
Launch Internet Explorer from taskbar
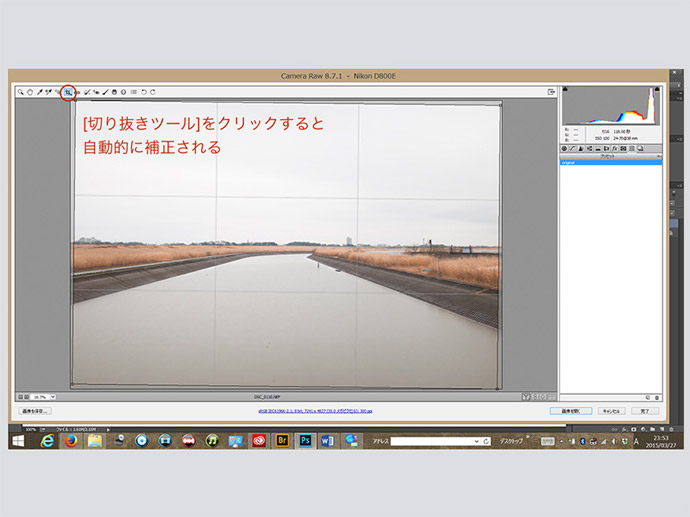47,440
